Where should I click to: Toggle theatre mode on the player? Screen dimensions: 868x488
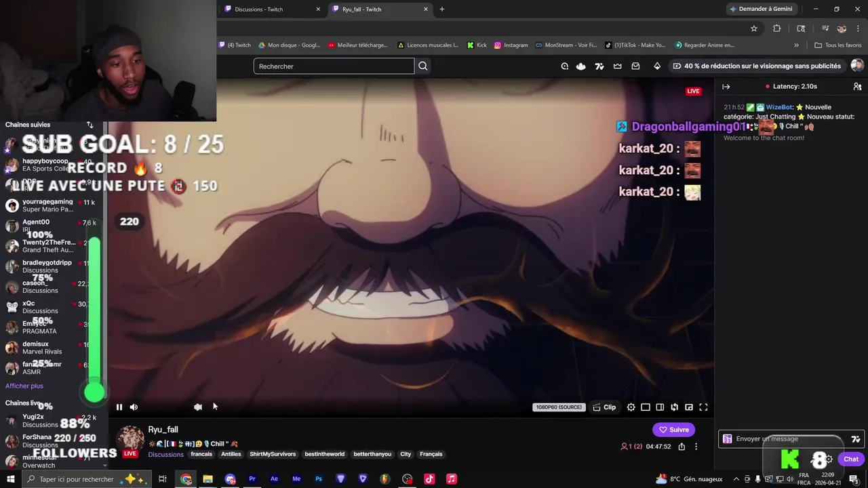[x=646, y=407]
